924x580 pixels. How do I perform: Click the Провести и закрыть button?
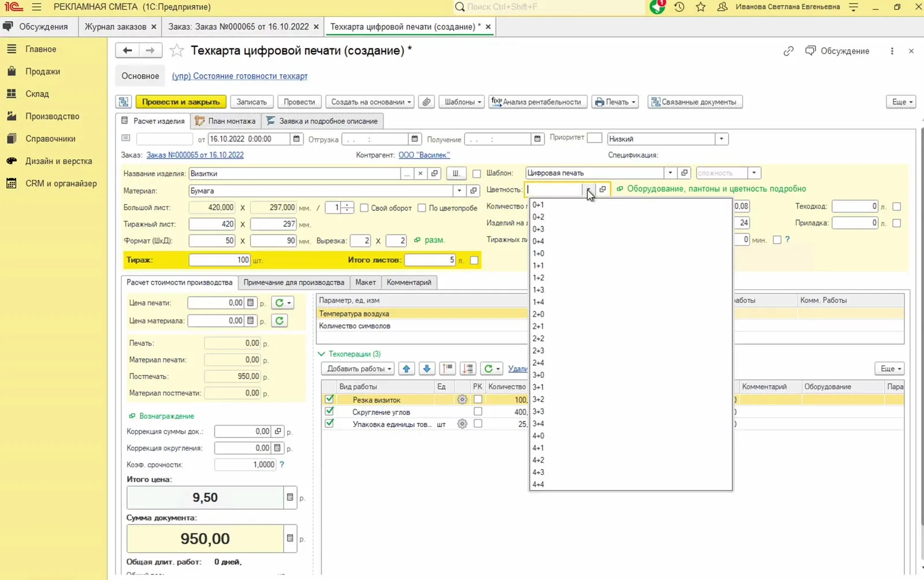click(x=181, y=102)
